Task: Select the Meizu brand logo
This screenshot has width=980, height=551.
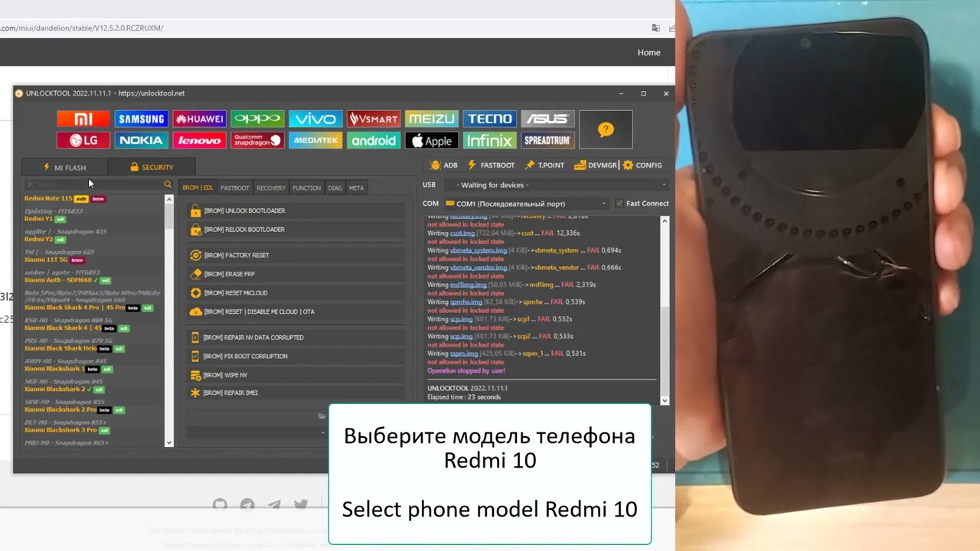Action: tap(432, 119)
